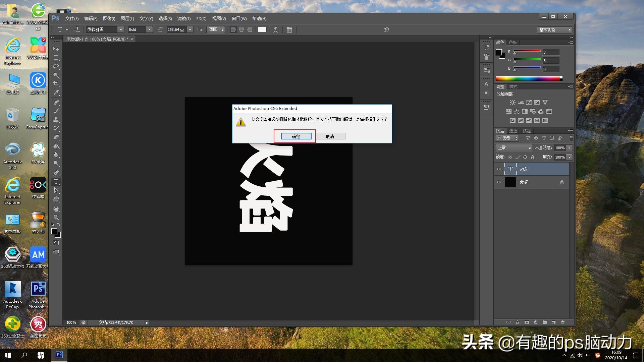The width and height of the screenshot is (644, 362).
Task: Select the Lasso tool
Action: click(56, 66)
